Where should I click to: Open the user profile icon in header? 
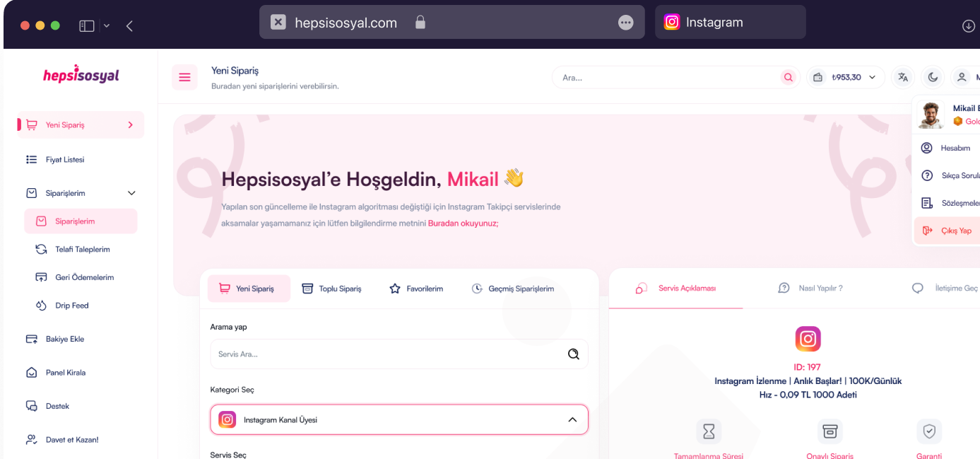pos(962,77)
